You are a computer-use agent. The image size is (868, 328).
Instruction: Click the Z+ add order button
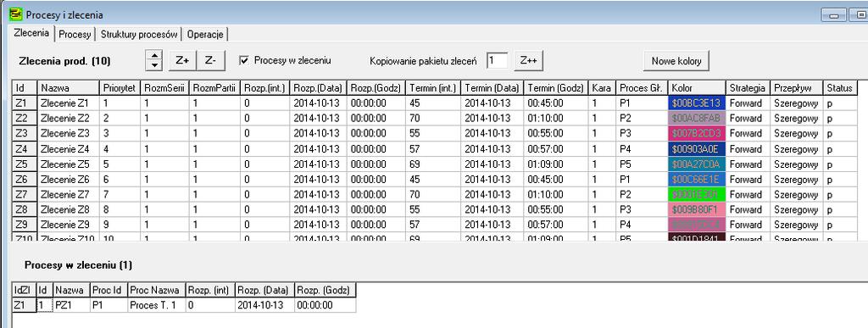(182, 61)
